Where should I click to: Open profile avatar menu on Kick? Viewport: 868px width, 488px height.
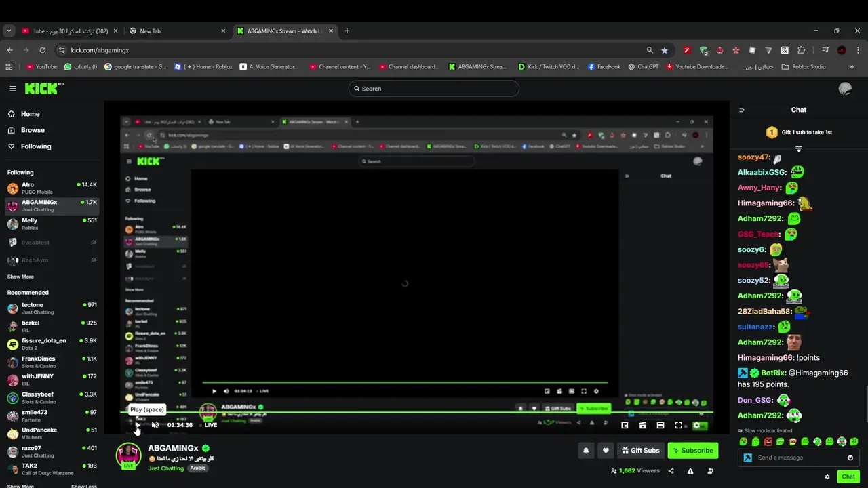pyautogui.click(x=845, y=89)
